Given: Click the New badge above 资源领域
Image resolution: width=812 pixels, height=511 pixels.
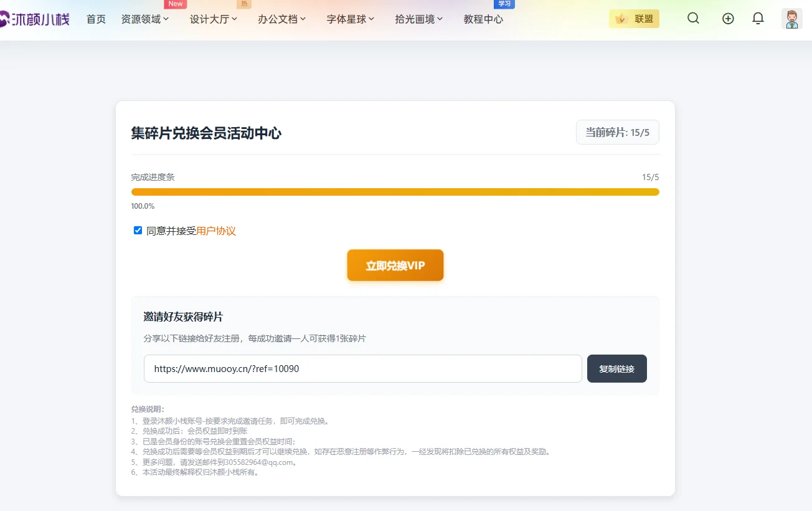Looking at the screenshot, I should 176,4.
